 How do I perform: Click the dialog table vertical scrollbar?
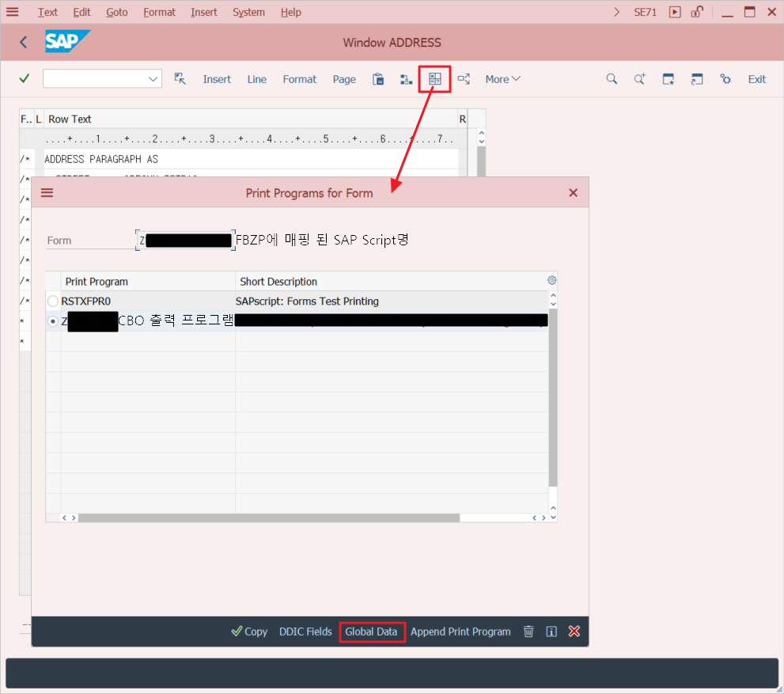[553, 397]
